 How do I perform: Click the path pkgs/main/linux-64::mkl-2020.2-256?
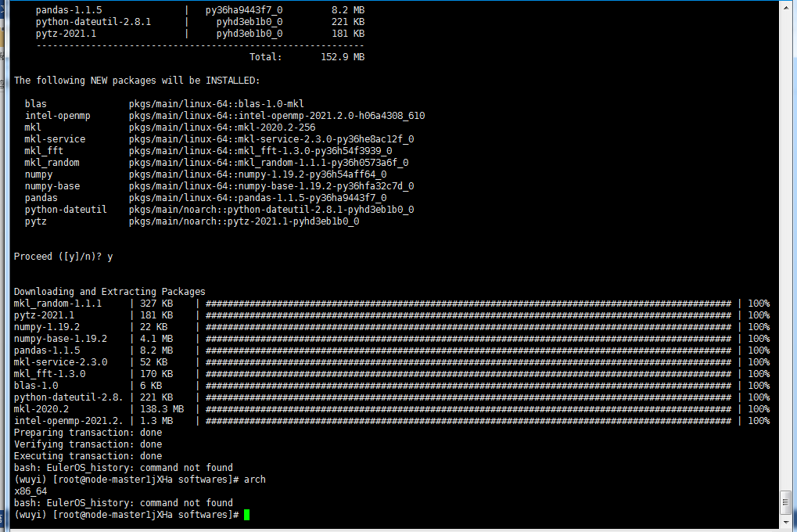coord(222,128)
